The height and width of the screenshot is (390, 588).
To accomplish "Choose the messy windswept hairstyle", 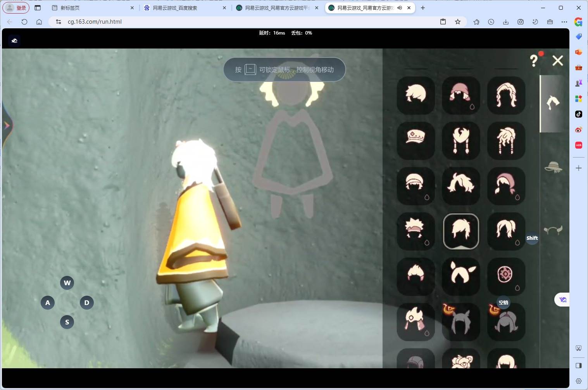I will tap(461, 186).
